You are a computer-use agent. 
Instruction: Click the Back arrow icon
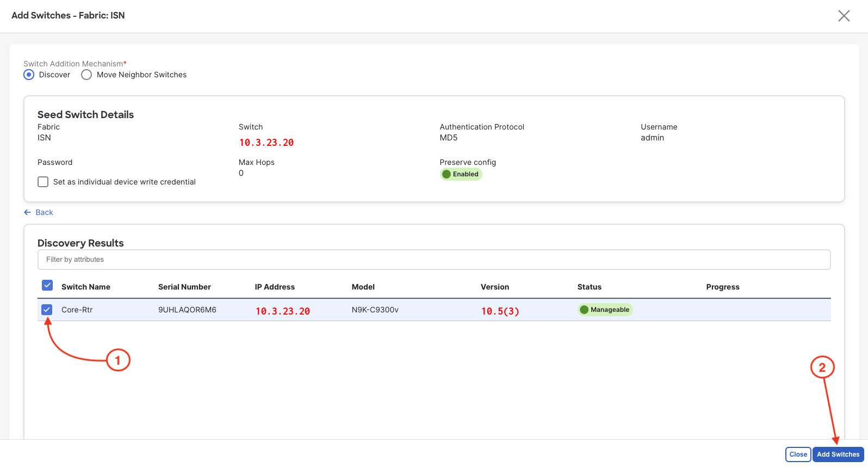pyautogui.click(x=27, y=212)
